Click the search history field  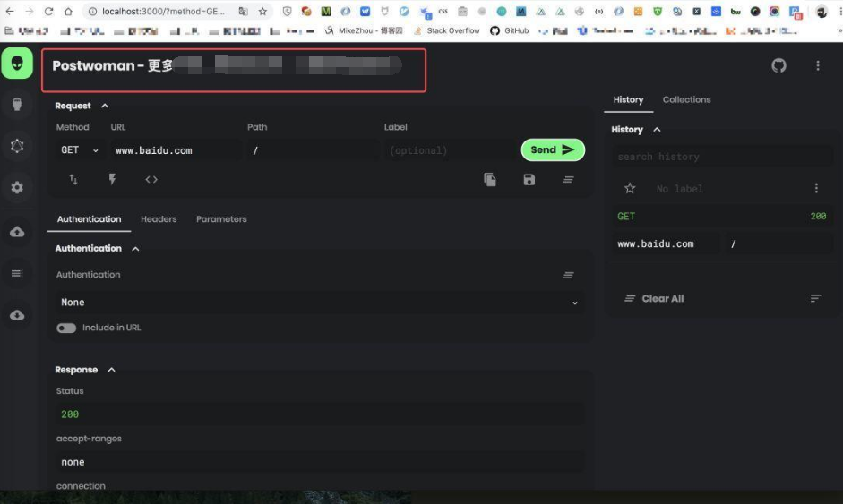tap(722, 157)
